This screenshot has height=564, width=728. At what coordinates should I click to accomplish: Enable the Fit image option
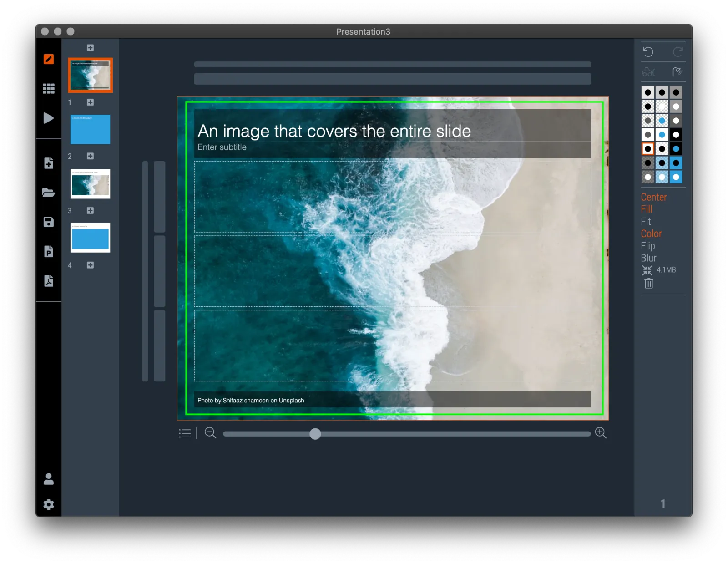[x=646, y=222]
